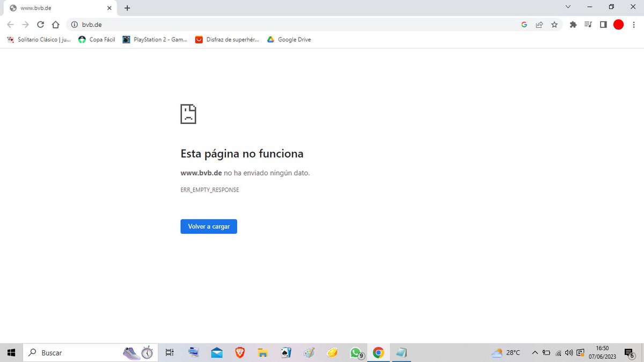Click the Google icon in address bar
Screen dimensions: 644x362
[524, 25]
